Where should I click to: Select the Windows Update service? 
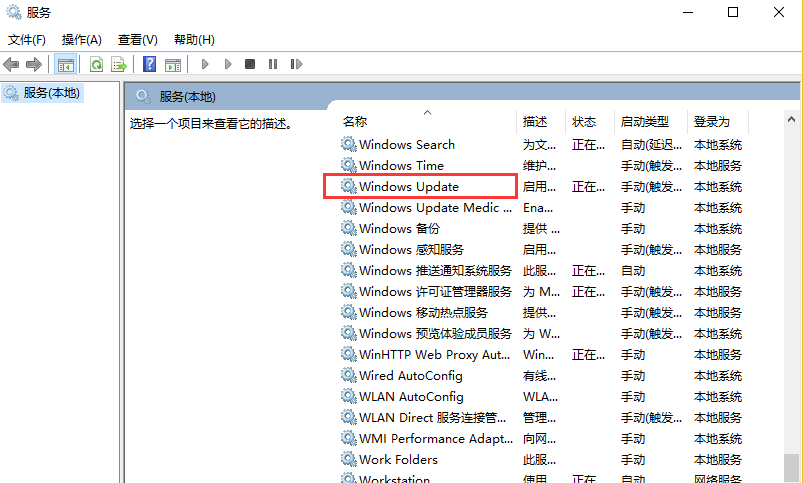click(x=408, y=187)
